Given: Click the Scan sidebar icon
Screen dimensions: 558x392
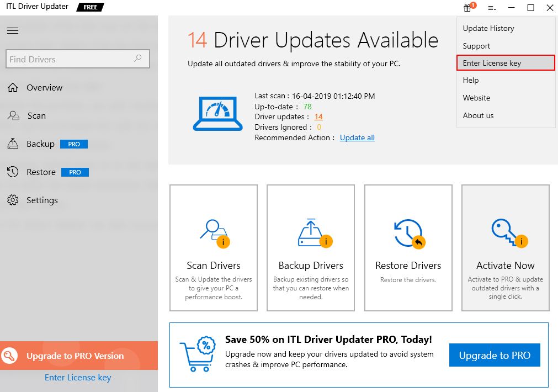Looking at the screenshot, I should click(x=14, y=116).
